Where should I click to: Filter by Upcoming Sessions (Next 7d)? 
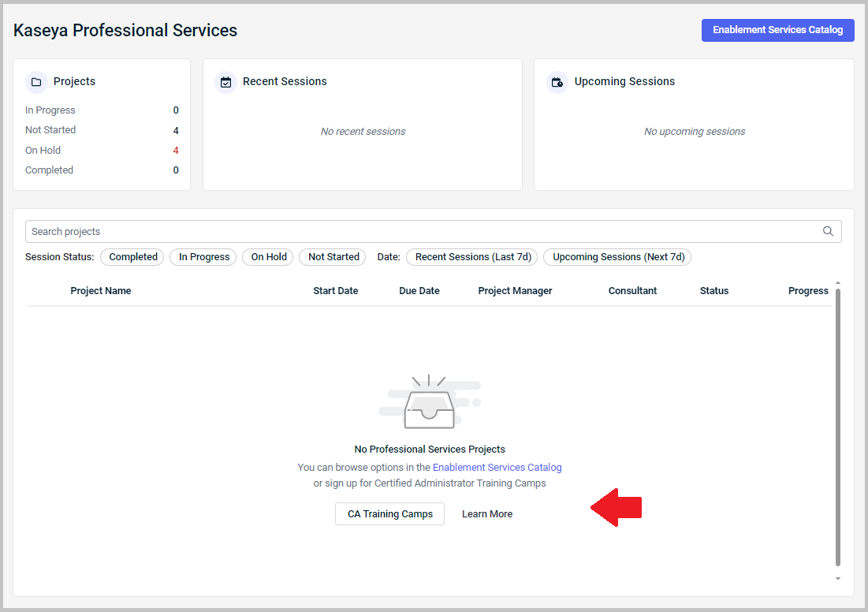(617, 257)
